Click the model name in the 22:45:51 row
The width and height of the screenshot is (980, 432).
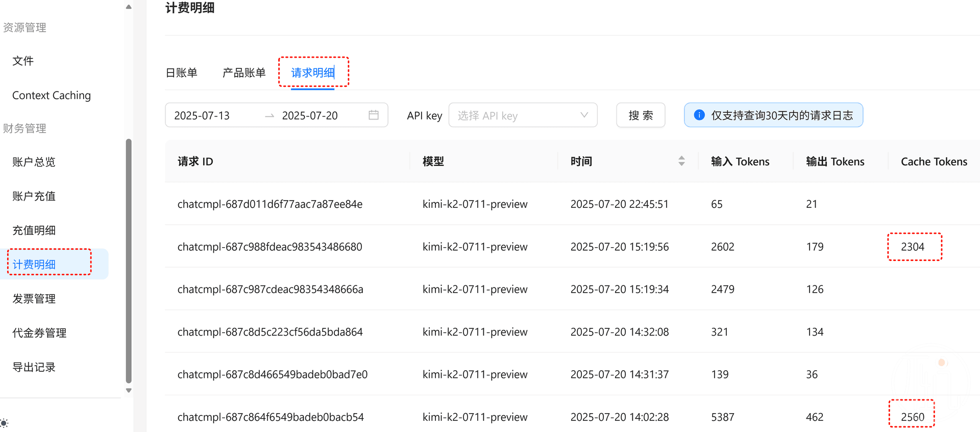pos(475,204)
